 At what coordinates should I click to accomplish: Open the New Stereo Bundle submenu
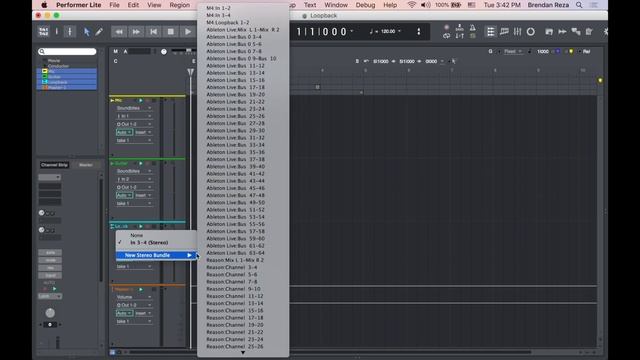pos(156,255)
